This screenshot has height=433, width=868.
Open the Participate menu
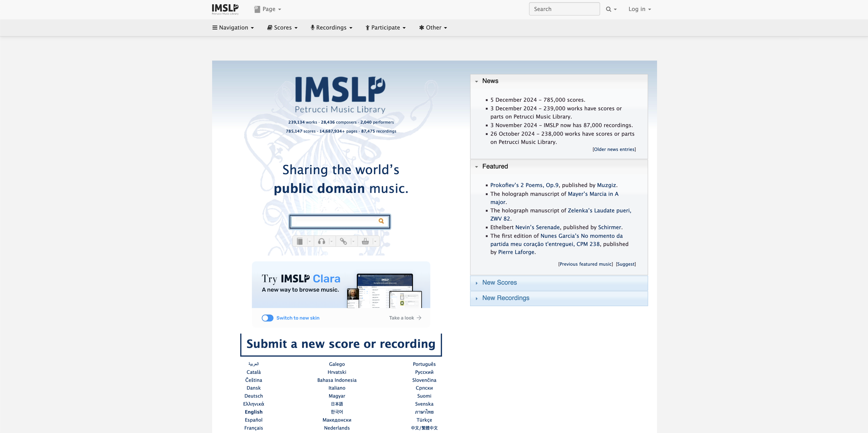click(x=385, y=27)
